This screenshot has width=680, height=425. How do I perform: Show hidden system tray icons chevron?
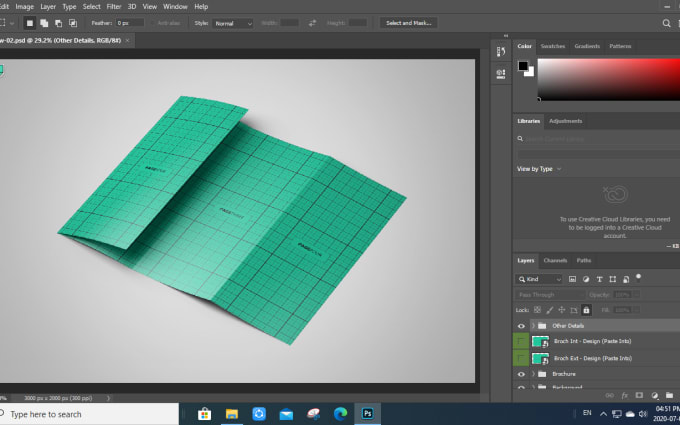pos(603,414)
